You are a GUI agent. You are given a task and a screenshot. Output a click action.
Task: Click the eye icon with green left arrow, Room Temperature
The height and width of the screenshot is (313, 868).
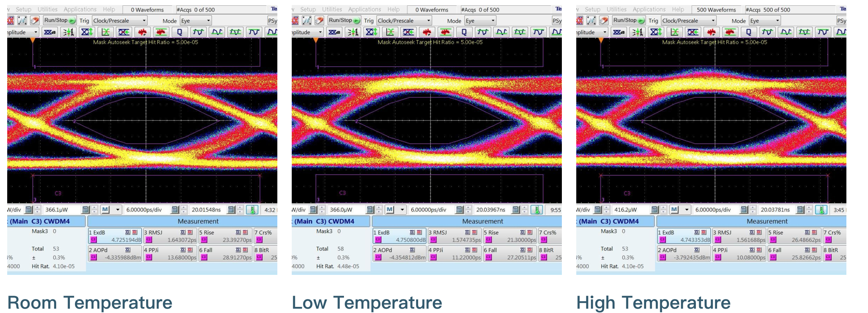click(x=124, y=32)
